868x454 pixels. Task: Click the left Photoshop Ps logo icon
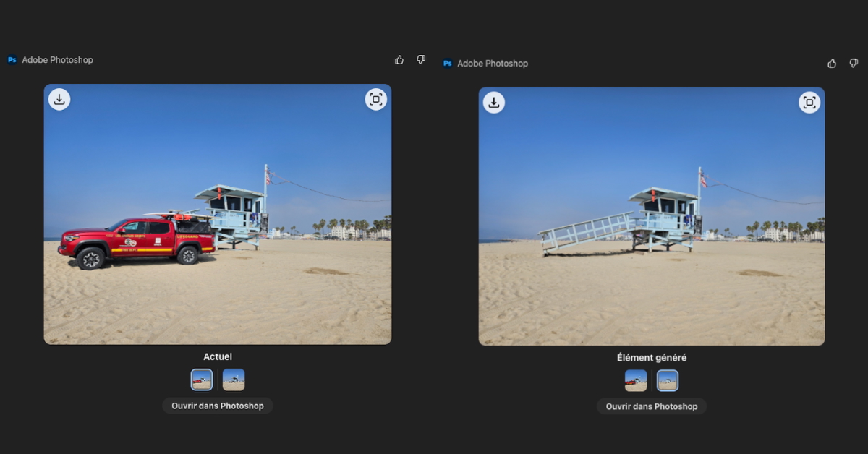coord(12,60)
